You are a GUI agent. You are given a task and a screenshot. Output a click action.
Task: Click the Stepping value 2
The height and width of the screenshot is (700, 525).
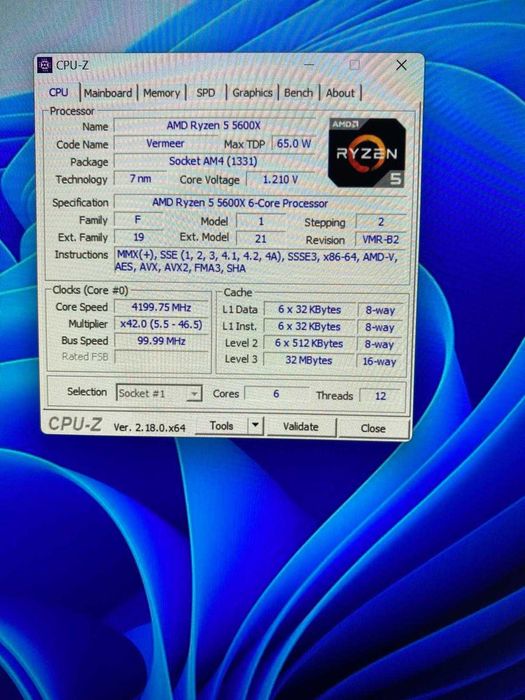tap(381, 222)
